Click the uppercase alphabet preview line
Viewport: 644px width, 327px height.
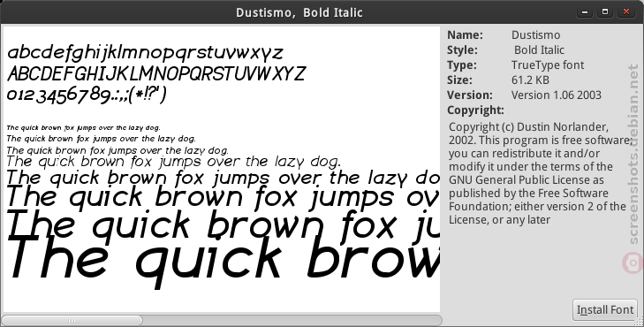156,74
